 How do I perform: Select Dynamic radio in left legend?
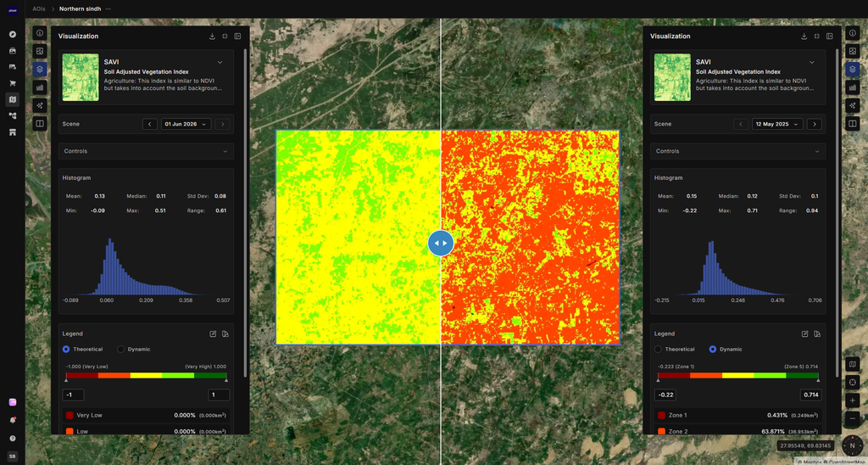[x=120, y=349]
